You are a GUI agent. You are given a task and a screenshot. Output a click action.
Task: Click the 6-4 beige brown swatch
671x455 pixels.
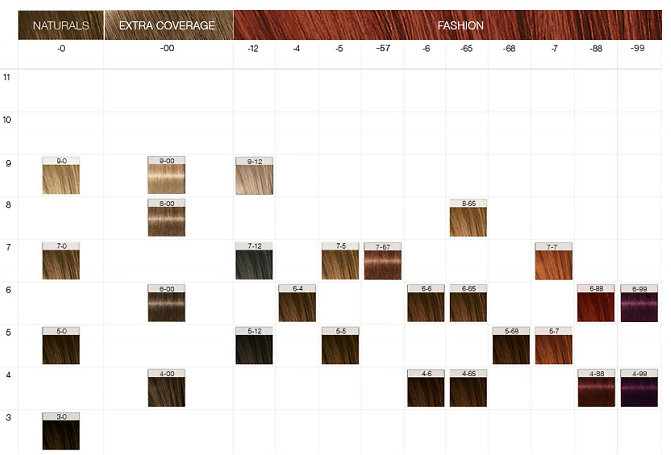point(297,304)
